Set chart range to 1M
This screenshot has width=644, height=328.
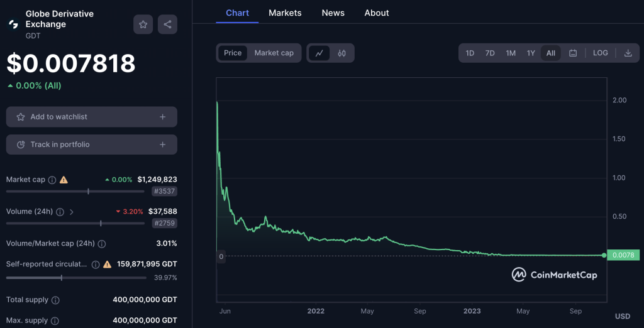pyautogui.click(x=511, y=53)
